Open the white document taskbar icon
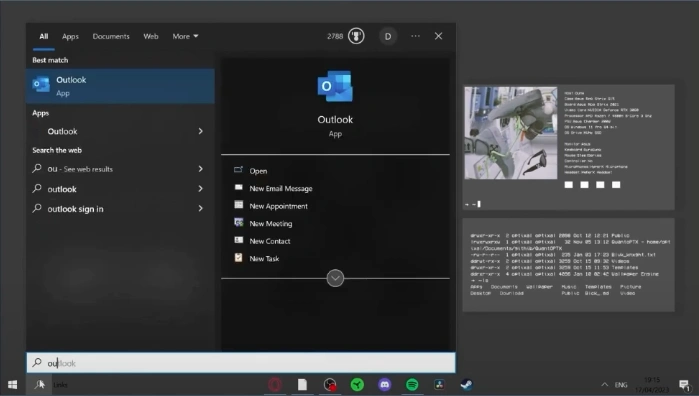 pos(302,384)
